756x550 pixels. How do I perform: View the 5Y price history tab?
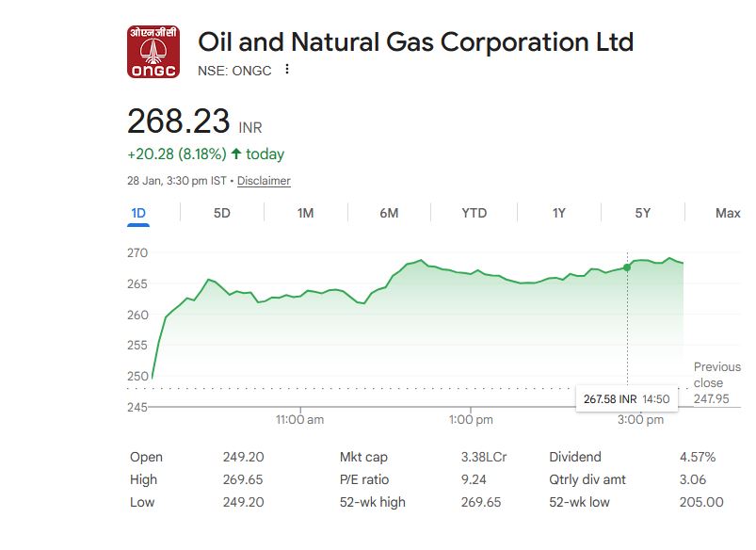coord(643,213)
